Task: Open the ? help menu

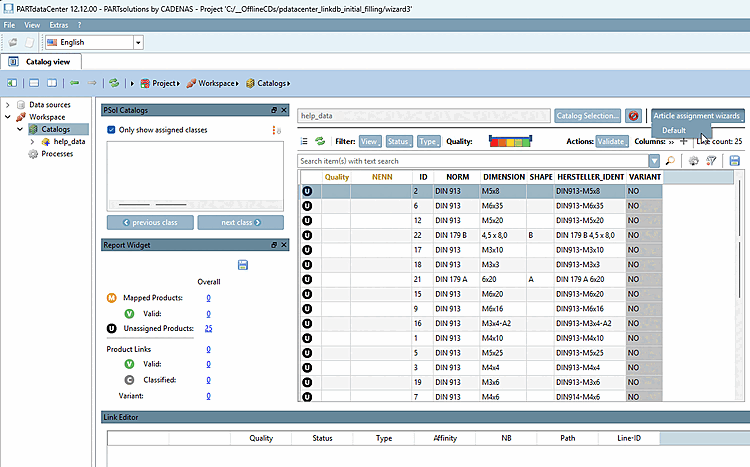Action: pos(79,25)
